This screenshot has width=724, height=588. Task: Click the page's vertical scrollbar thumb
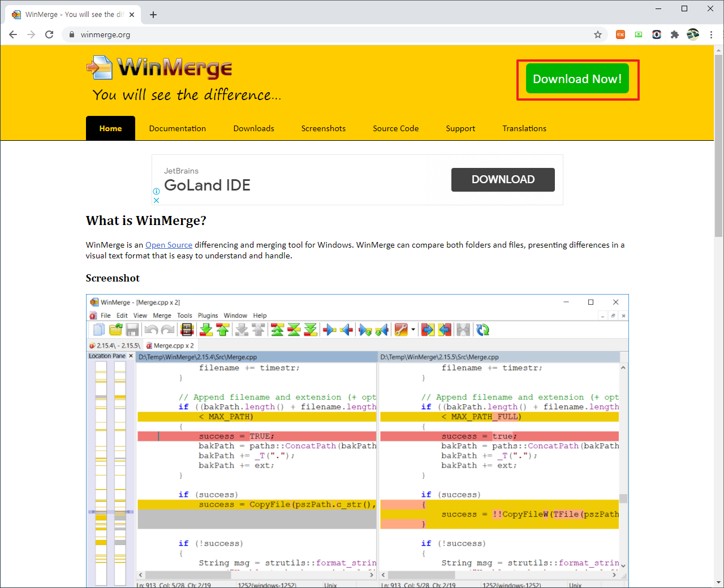(x=718, y=146)
